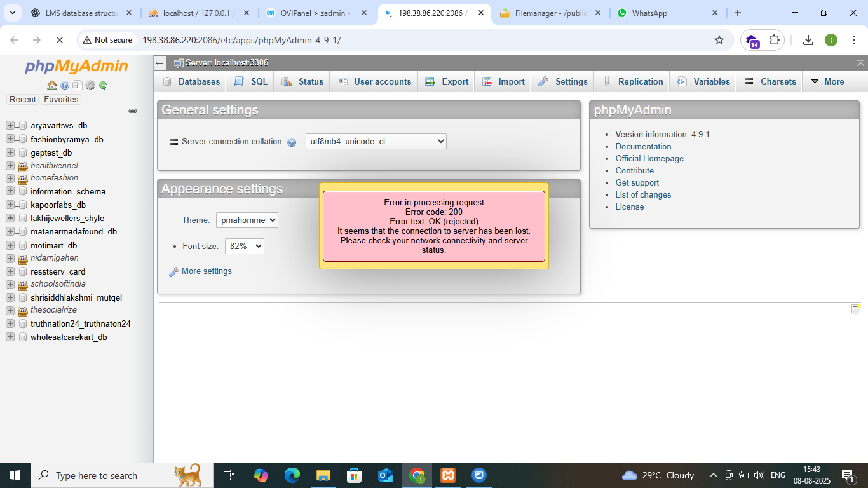Open XAMPP from the Windows taskbar
This screenshot has width=868, height=488.
[448, 475]
